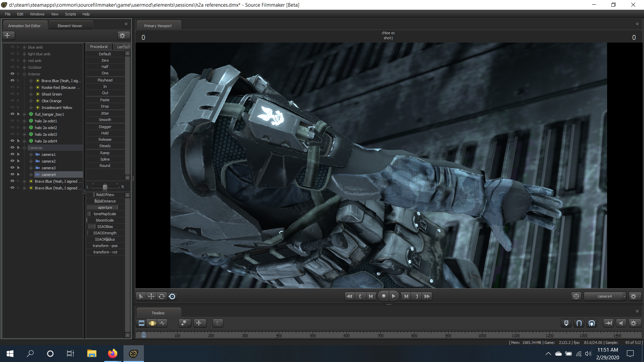Open Animation Set Editor gear settings
The image size is (644, 362).
(123, 35)
